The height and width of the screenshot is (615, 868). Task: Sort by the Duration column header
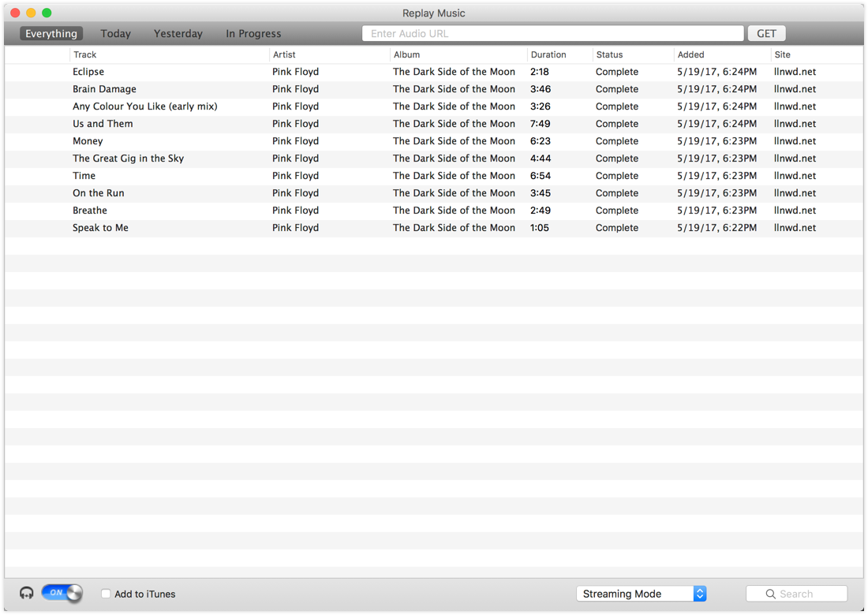(x=559, y=54)
